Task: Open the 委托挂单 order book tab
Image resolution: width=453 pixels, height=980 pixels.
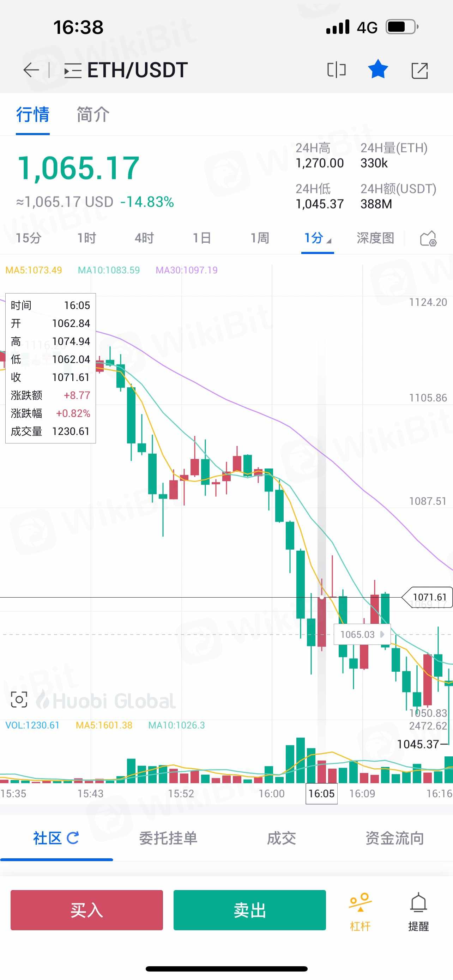Action: coord(168,838)
